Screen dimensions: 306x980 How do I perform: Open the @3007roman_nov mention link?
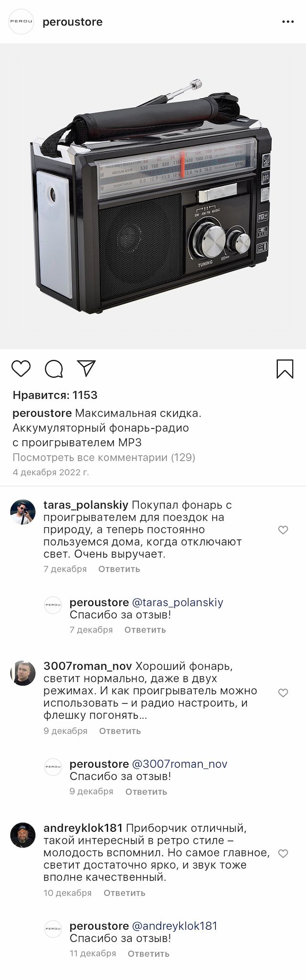point(179,764)
